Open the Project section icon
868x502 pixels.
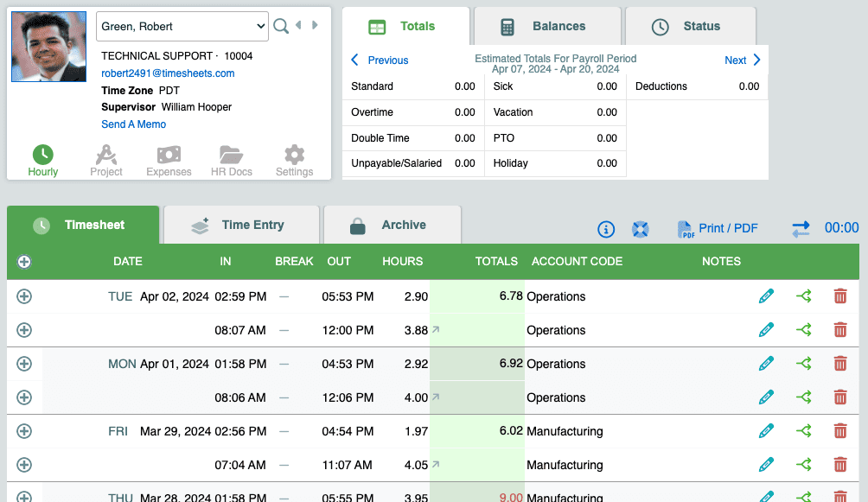[x=105, y=154]
